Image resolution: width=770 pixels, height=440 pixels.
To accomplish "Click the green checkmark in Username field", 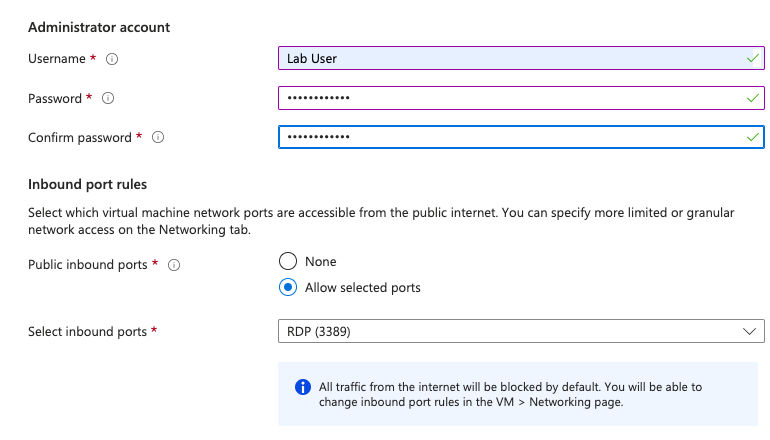I will click(752, 59).
